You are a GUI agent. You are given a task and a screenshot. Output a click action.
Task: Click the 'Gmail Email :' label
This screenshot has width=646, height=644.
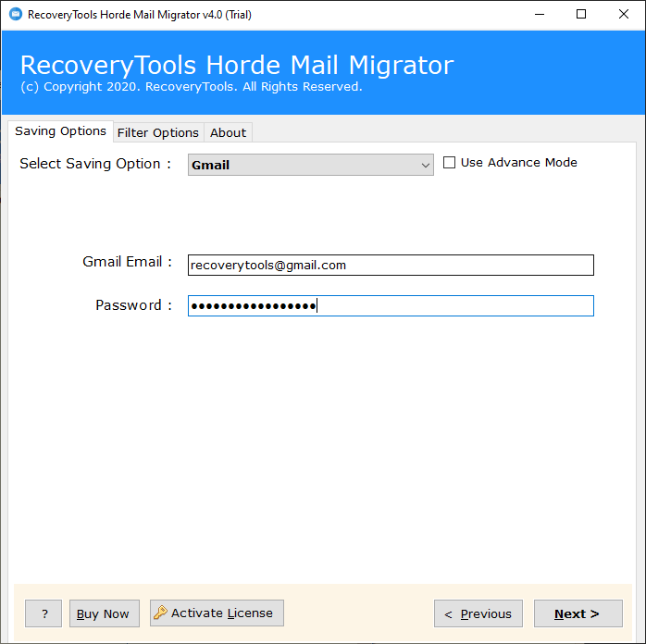(x=127, y=262)
